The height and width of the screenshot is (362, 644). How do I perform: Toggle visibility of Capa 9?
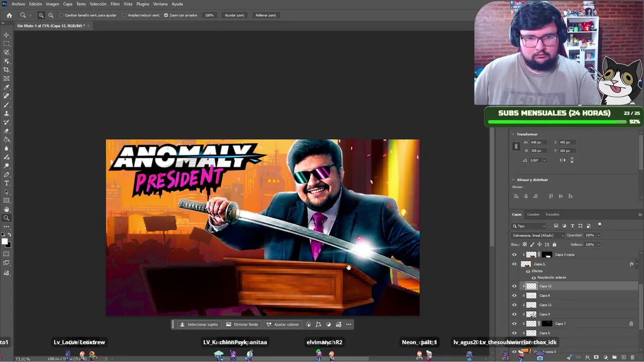click(x=514, y=315)
